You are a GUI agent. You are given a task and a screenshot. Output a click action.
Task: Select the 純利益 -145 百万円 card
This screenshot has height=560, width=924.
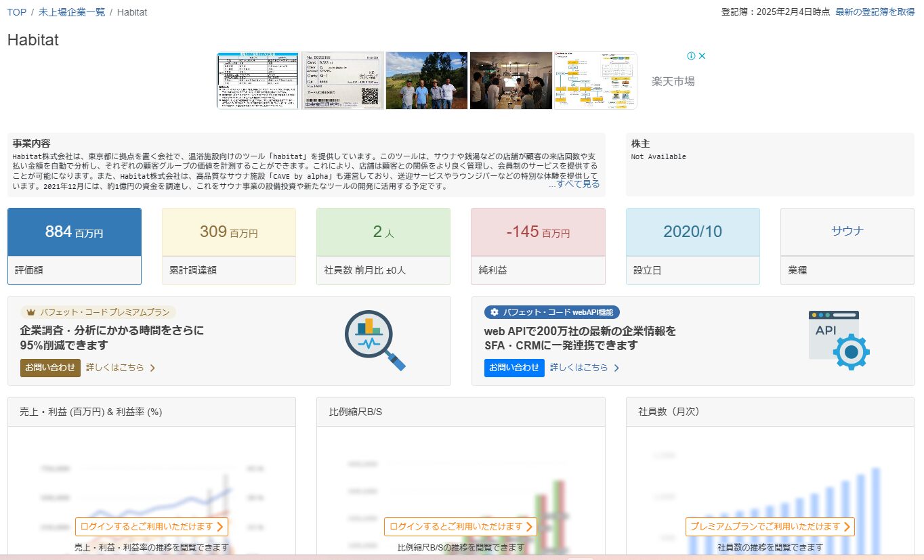pyautogui.click(x=538, y=246)
